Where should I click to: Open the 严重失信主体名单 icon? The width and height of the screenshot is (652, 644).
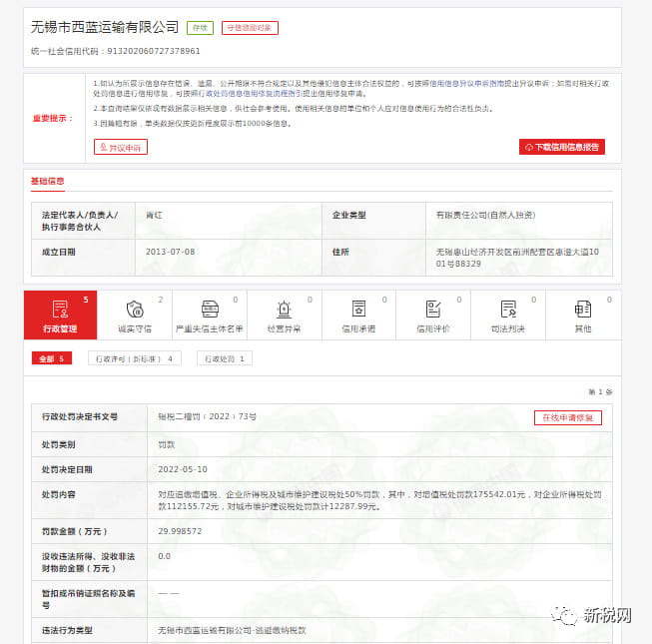coord(210,310)
